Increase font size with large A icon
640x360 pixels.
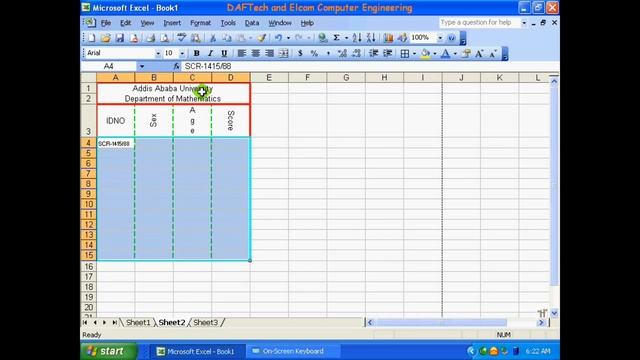[x=479, y=53]
